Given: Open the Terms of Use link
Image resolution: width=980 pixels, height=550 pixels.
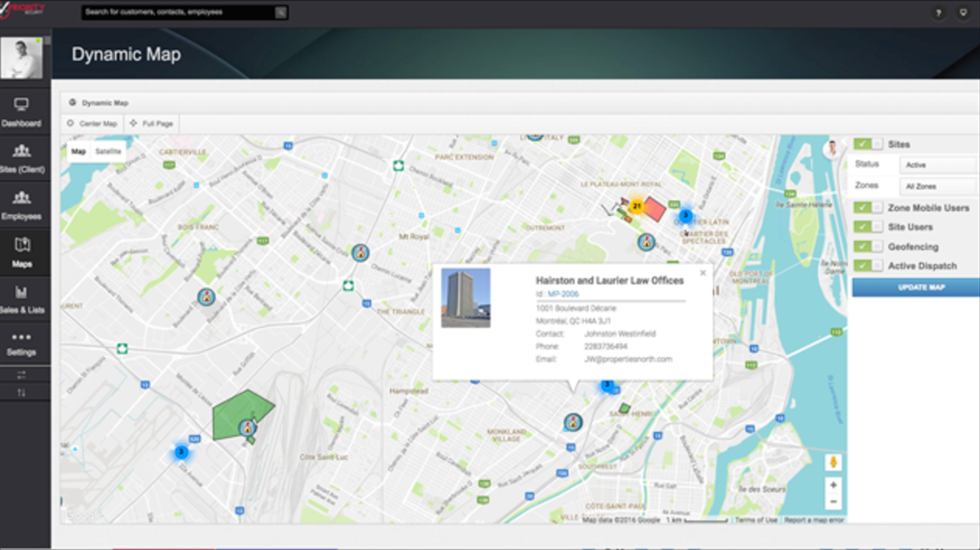Looking at the screenshot, I should (x=756, y=520).
